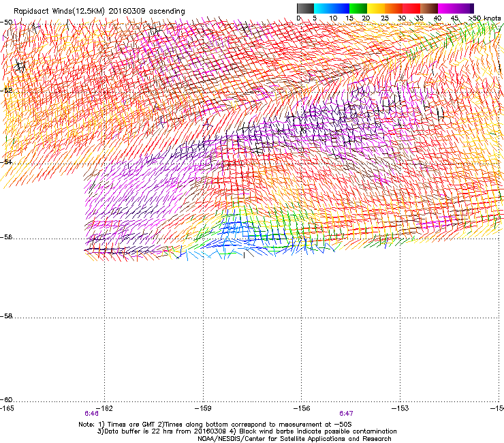Click the legend label '20'

click(x=366, y=18)
